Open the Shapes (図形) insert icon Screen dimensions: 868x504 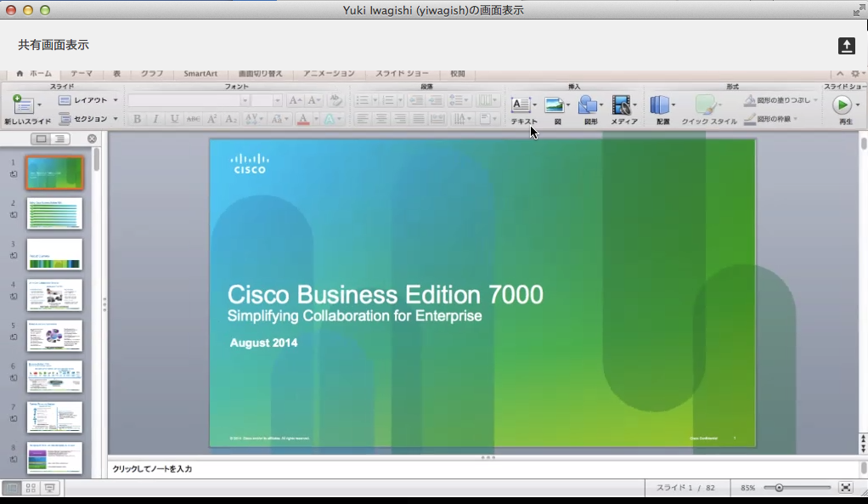(588, 105)
